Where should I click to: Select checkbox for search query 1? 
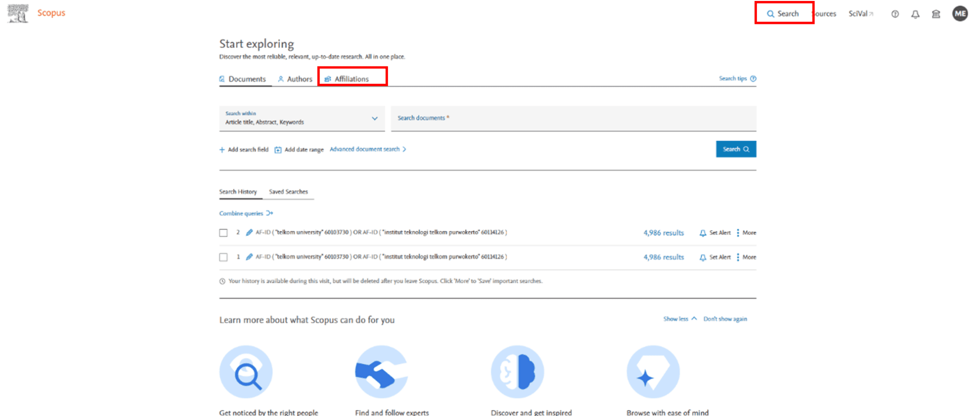pyautogui.click(x=223, y=257)
